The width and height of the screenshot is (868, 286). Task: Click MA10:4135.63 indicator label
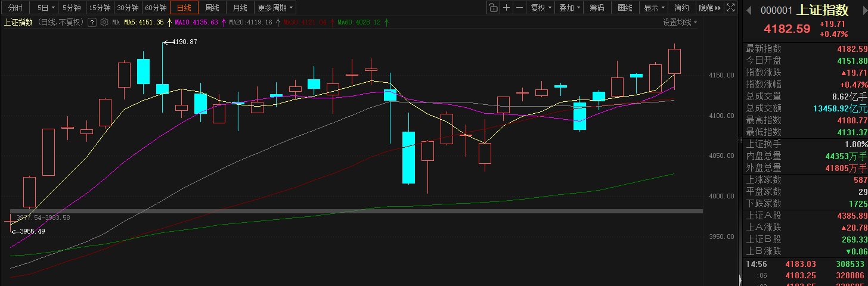click(x=196, y=23)
